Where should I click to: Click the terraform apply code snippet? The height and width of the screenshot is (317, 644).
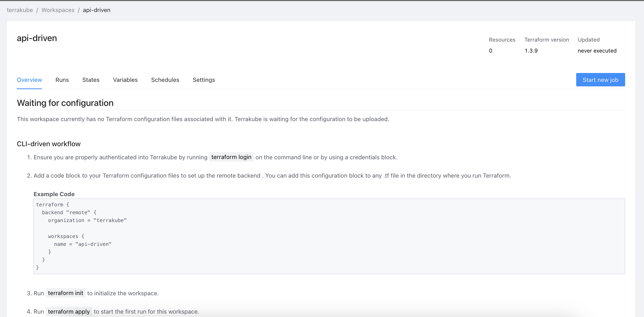click(x=69, y=311)
